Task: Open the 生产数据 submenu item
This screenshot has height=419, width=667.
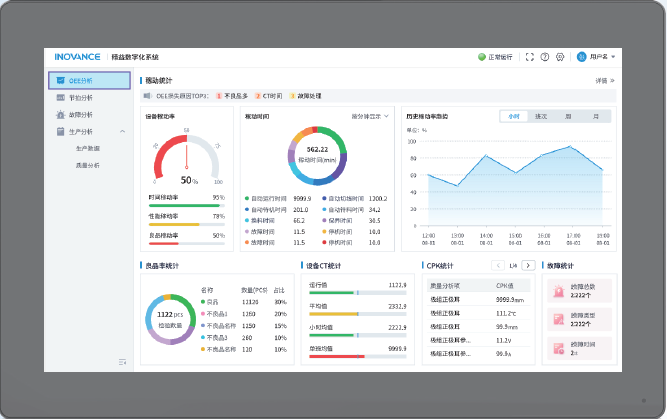Action: pos(88,148)
